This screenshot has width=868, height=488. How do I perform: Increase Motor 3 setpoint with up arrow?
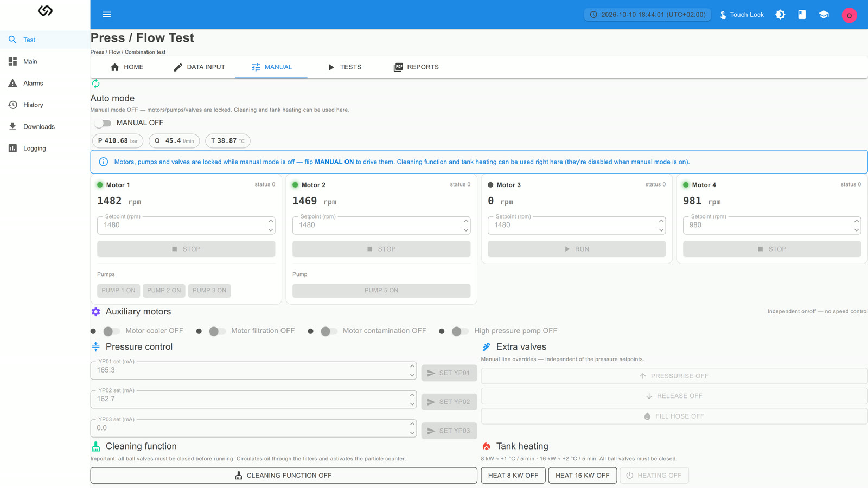click(x=661, y=221)
